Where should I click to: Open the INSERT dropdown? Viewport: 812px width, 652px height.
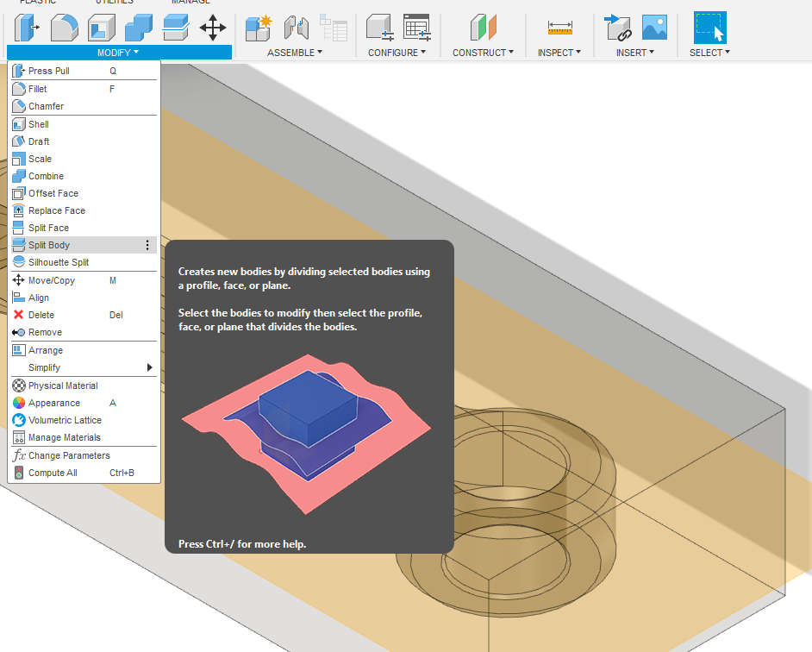635,53
